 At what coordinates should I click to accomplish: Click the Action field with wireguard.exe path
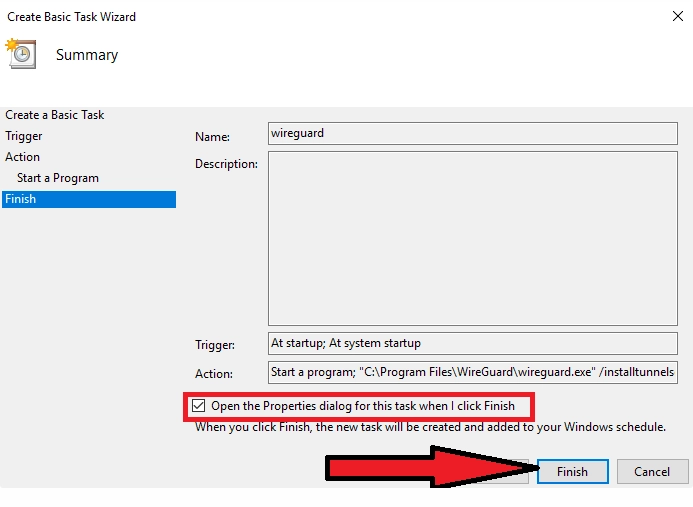pos(472,373)
